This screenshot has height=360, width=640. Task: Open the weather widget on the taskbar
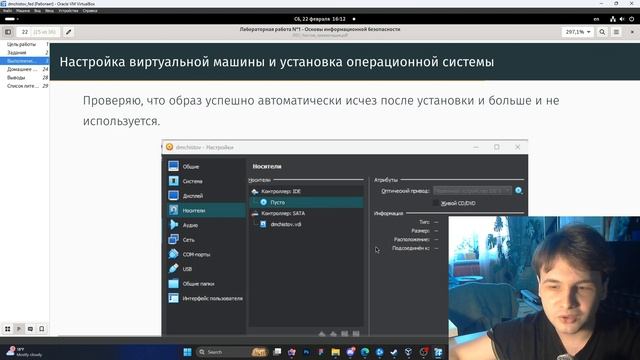[24, 352]
